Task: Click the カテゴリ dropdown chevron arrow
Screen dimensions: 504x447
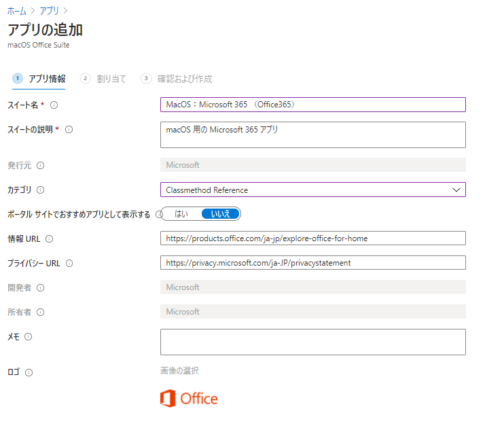Action: pyautogui.click(x=456, y=190)
